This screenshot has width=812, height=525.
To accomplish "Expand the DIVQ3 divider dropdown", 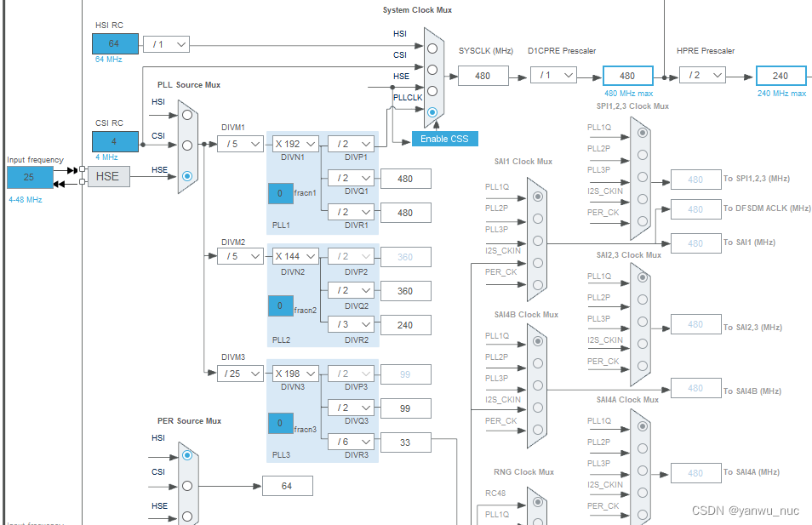I will click(x=352, y=408).
